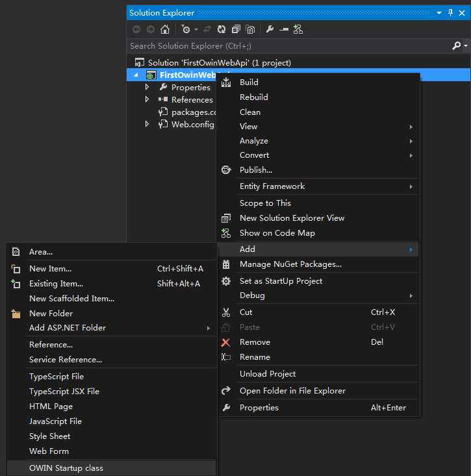Viewport: 471px width, 476px height.
Task: Select the Properties tree item label
Action: point(191,88)
